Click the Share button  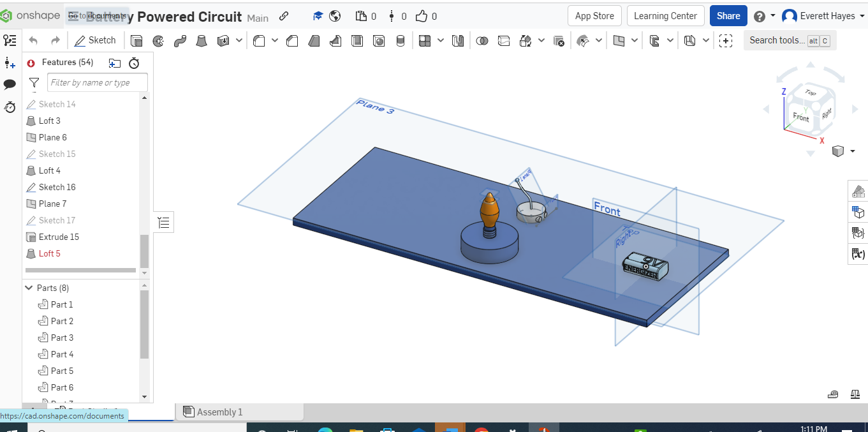728,15
